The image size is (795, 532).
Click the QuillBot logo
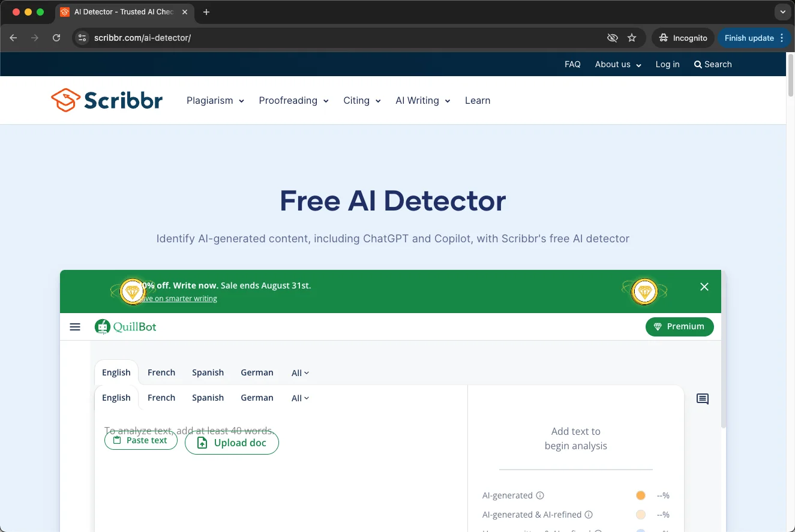(x=125, y=327)
